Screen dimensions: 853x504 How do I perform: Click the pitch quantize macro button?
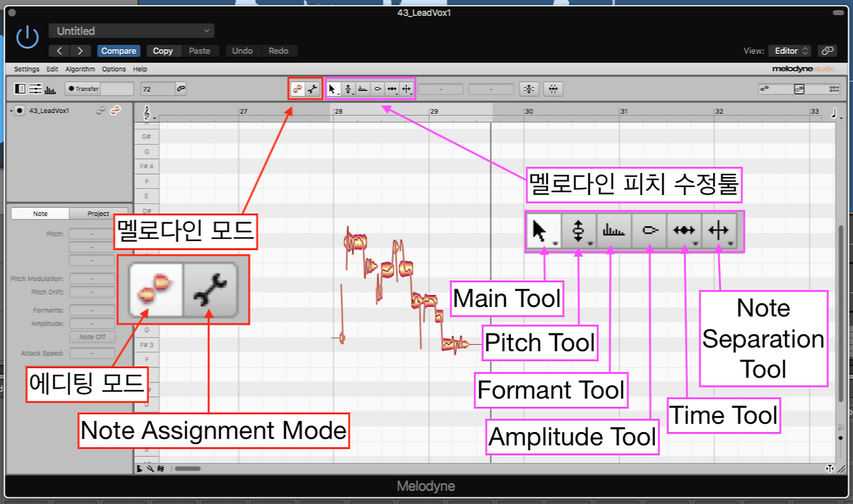click(x=529, y=89)
